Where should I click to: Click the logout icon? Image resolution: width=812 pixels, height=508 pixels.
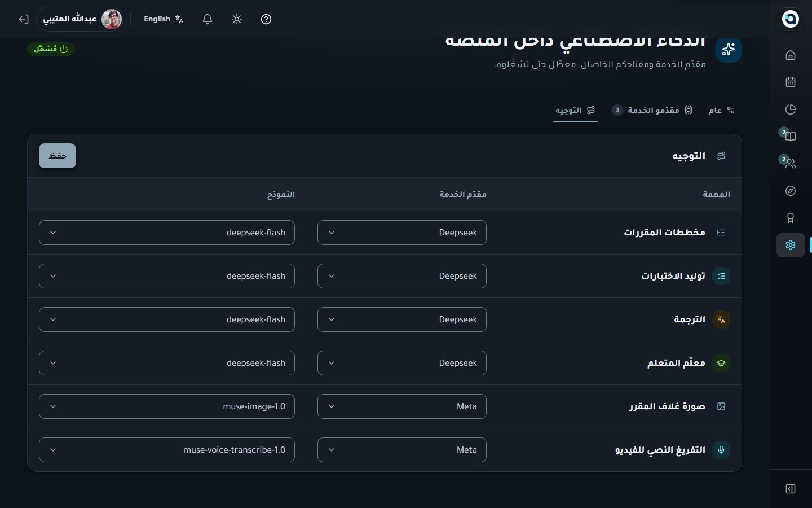coord(23,19)
